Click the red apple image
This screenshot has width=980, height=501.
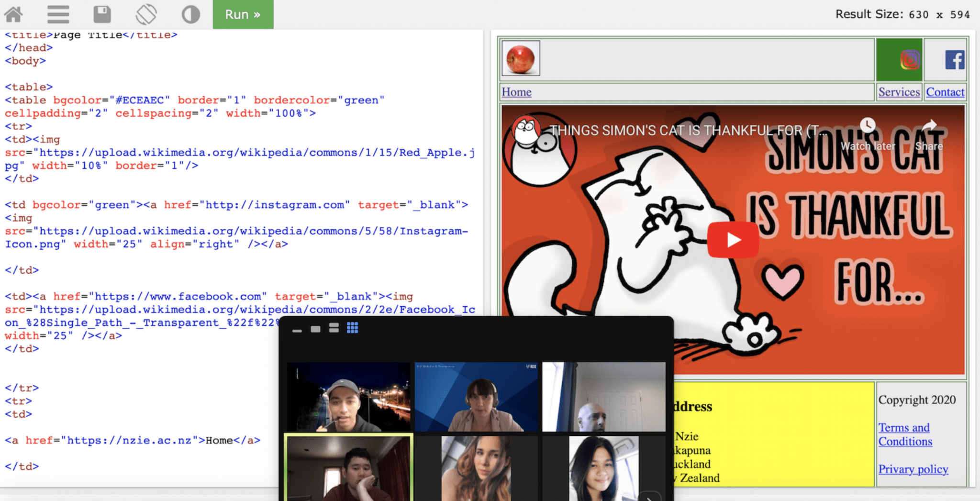521,58
